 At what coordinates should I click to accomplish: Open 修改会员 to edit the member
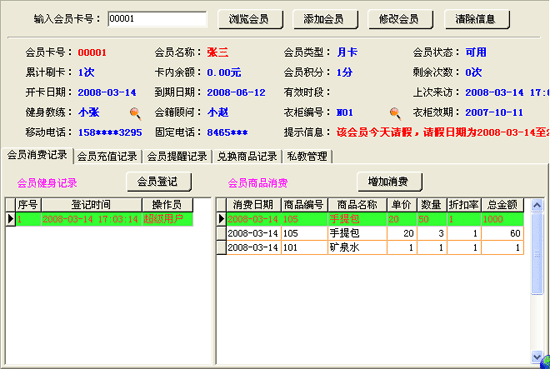pos(400,19)
